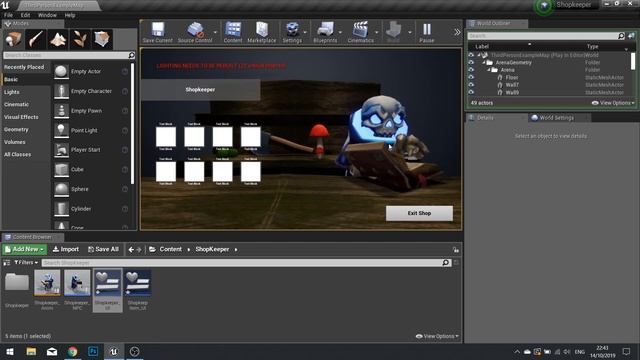Toggle visibility of Floor actor
640x360 pixels.
click(471, 77)
